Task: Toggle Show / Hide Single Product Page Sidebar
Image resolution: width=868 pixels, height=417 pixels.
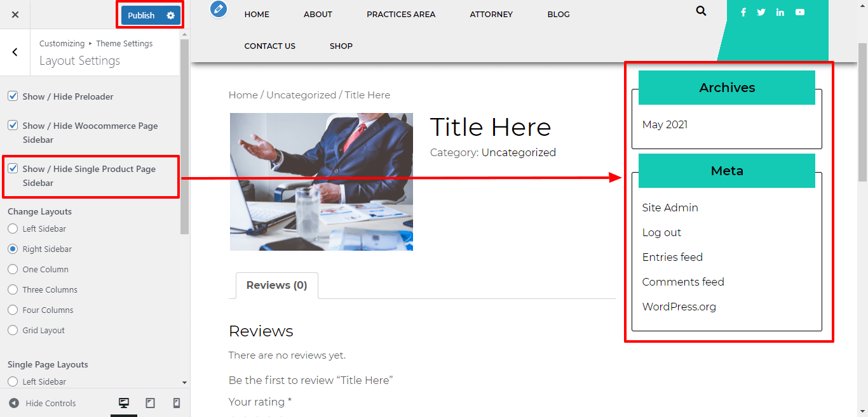Action: 13,169
